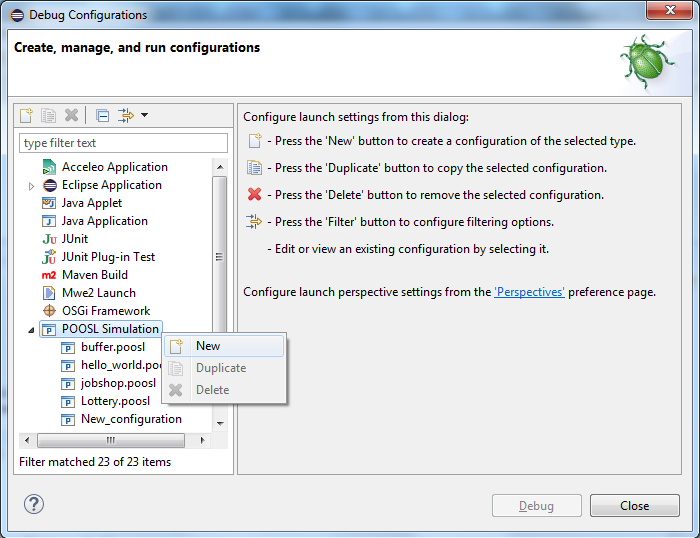This screenshot has height=538, width=700.
Task: Click the Collapse All toolbar icon
Action: click(103, 116)
